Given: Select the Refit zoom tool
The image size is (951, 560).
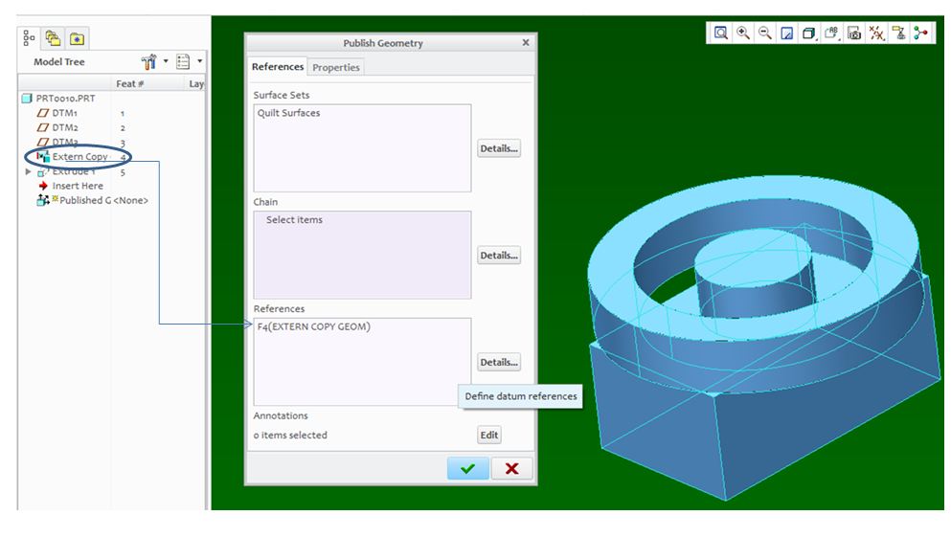Looking at the screenshot, I should pyautogui.click(x=720, y=33).
